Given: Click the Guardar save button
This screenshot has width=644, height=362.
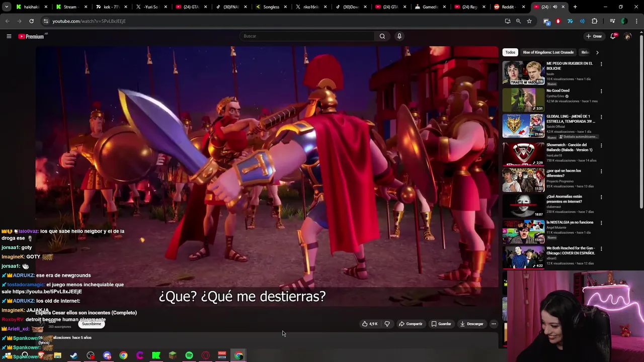Looking at the screenshot, I should click(441, 324).
